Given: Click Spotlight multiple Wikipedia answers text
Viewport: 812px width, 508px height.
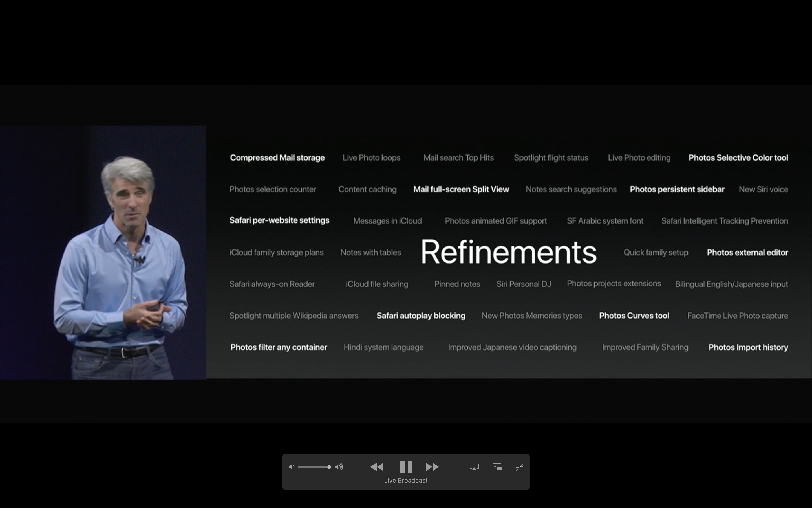Looking at the screenshot, I should click(294, 316).
